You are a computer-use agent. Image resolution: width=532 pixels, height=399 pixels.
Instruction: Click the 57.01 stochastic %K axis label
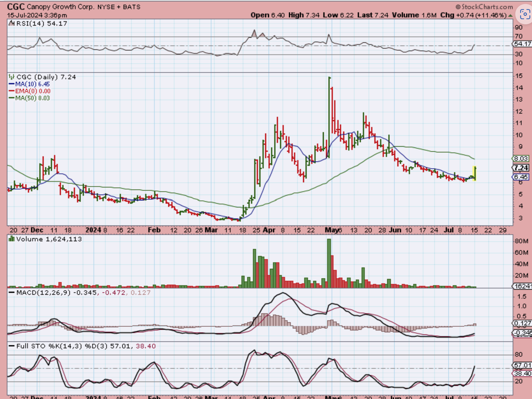click(522, 365)
